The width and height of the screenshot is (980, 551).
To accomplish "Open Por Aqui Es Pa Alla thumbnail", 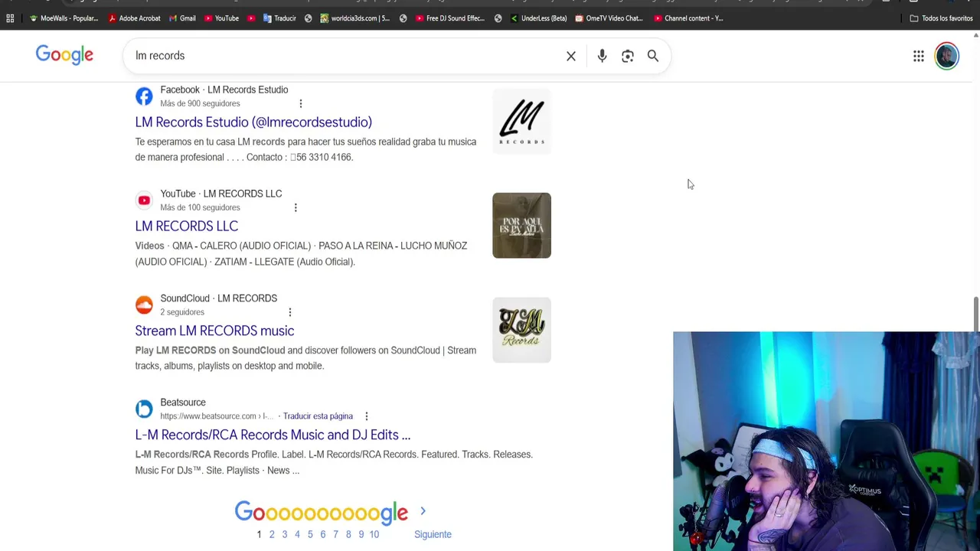I will tap(521, 225).
